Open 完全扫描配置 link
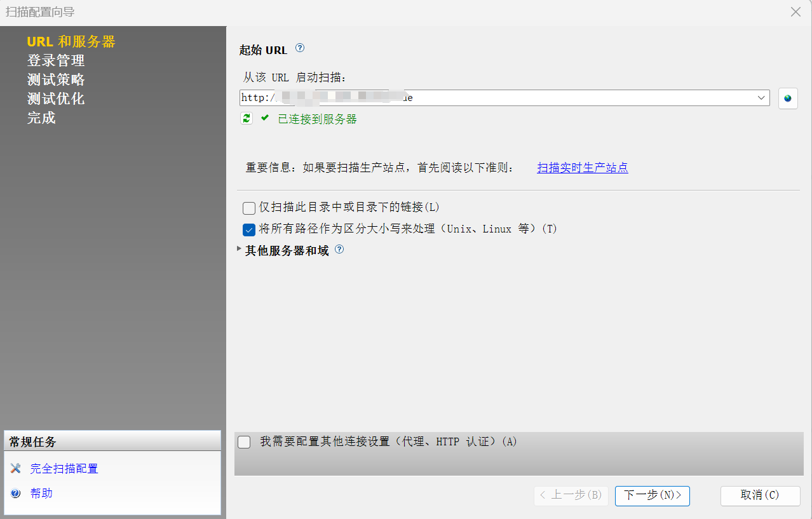812x519 pixels. coord(64,469)
